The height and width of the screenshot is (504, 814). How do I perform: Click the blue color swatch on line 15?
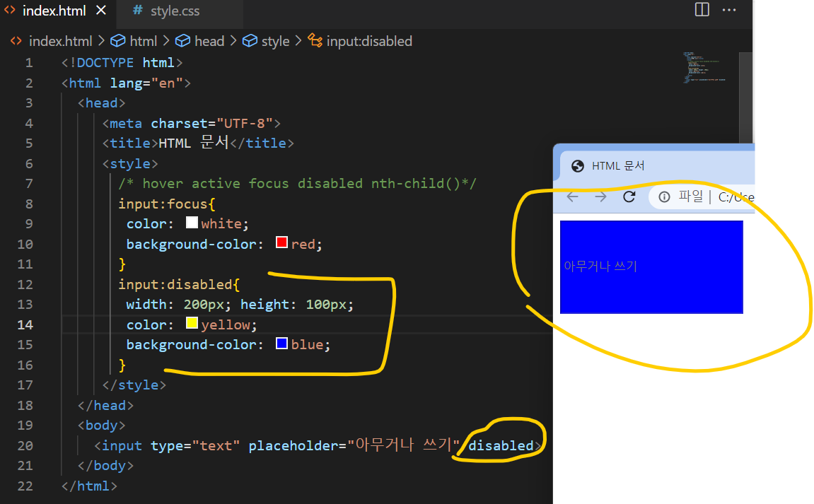pyautogui.click(x=281, y=343)
